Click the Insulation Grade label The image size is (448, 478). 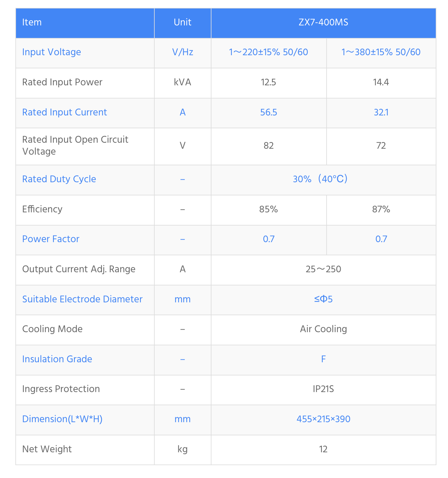pyautogui.click(x=57, y=359)
